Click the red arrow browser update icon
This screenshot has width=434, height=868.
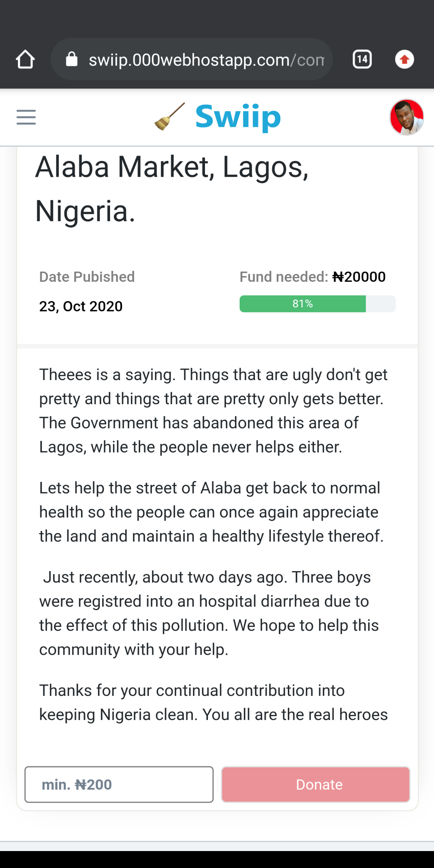(404, 60)
